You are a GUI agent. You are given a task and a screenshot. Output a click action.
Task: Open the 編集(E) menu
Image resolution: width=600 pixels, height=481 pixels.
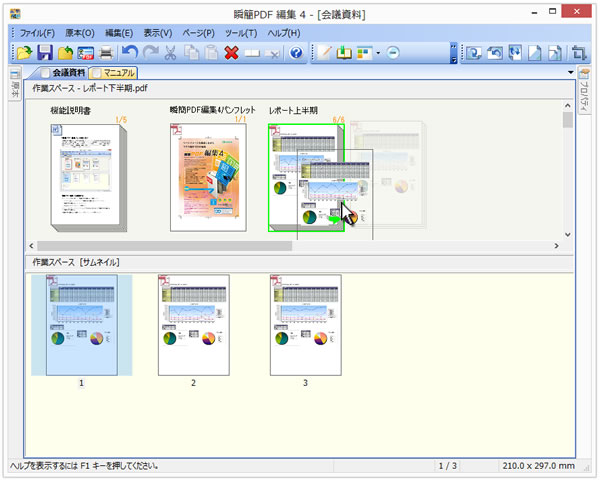tap(119, 33)
